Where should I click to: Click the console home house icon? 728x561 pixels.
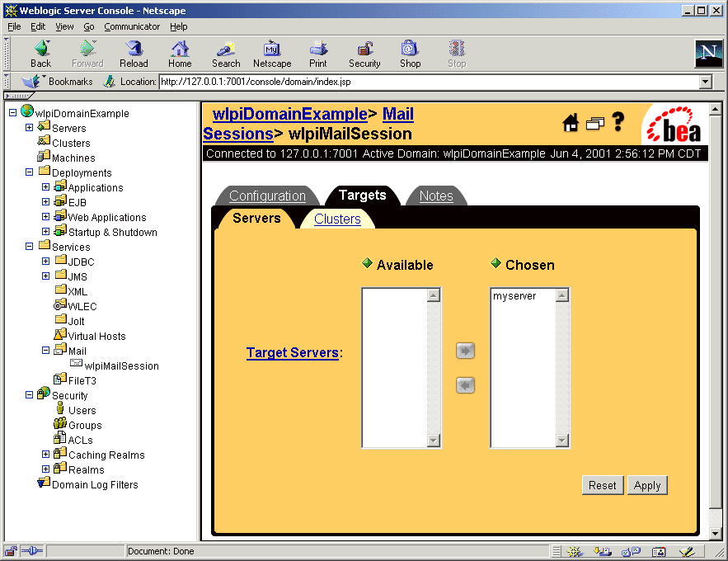pyautogui.click(x=571, y=123)
